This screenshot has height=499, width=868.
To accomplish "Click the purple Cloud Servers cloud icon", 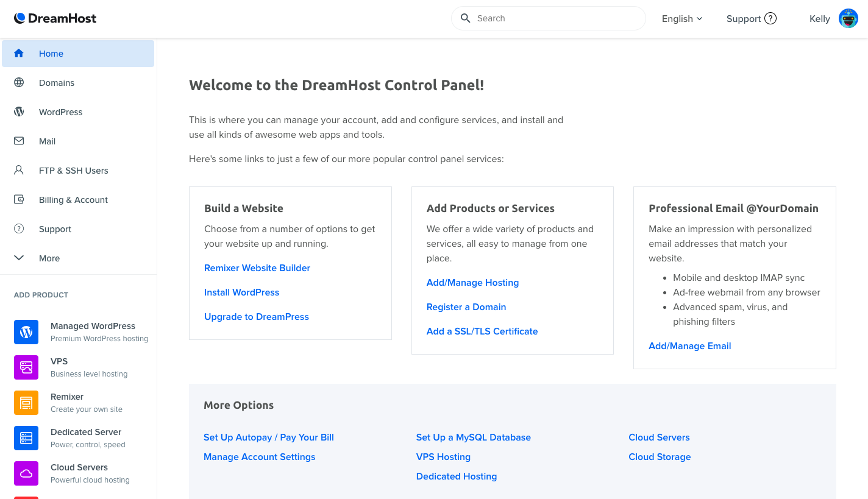I will [26, 473].
